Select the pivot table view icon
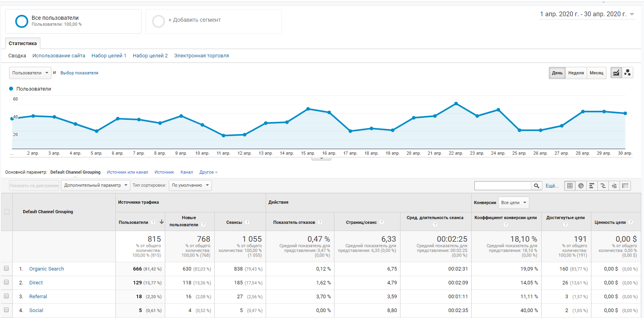The image size is (644, 318). (625, 186)
